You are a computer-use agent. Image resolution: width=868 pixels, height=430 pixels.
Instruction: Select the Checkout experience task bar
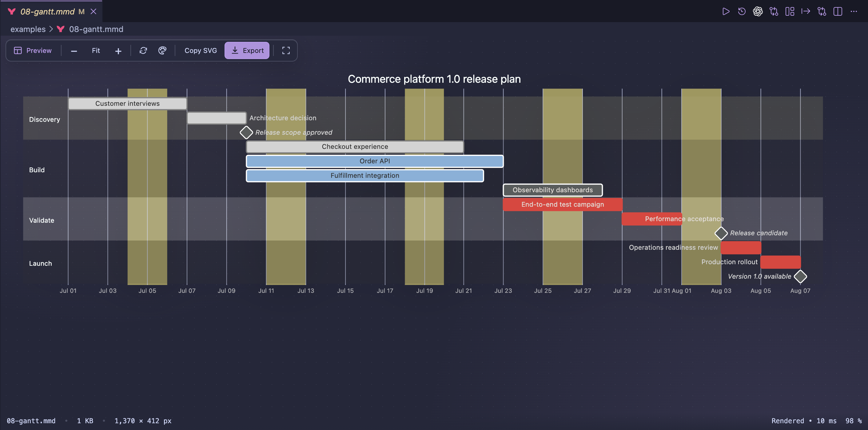(355, 147)
